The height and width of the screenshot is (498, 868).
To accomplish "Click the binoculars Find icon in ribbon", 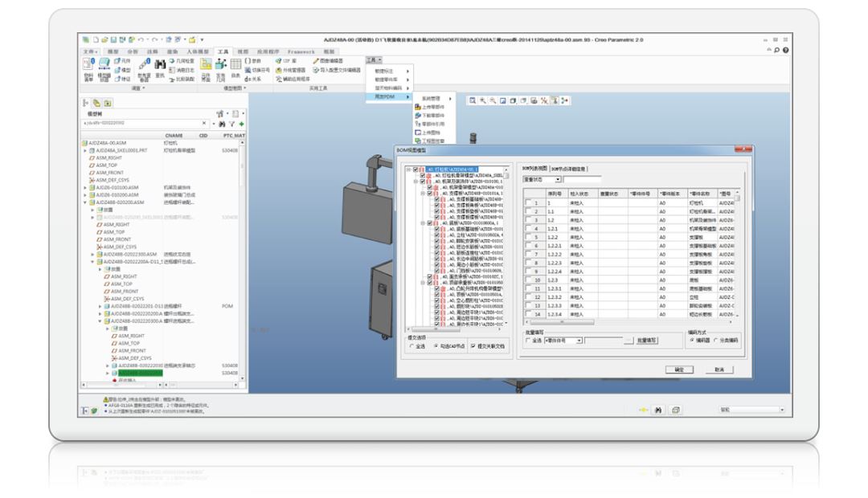I will [x=160, y=63].
